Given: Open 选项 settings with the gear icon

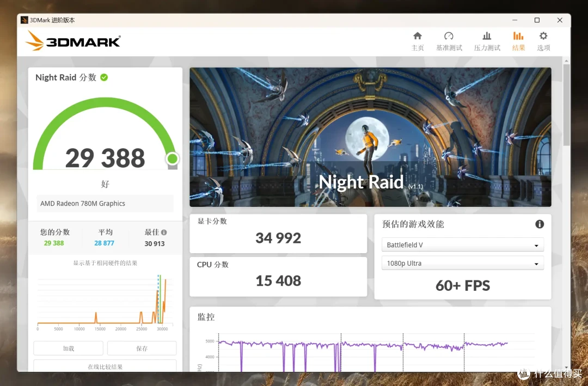Looking at the screenshot, I should click(543, 41).
